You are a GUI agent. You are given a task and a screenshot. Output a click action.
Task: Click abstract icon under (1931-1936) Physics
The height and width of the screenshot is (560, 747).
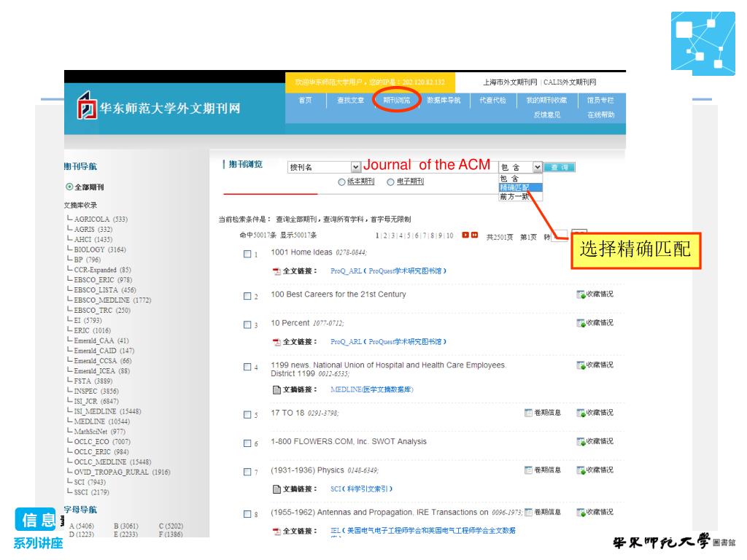click(x=276, y=489)
